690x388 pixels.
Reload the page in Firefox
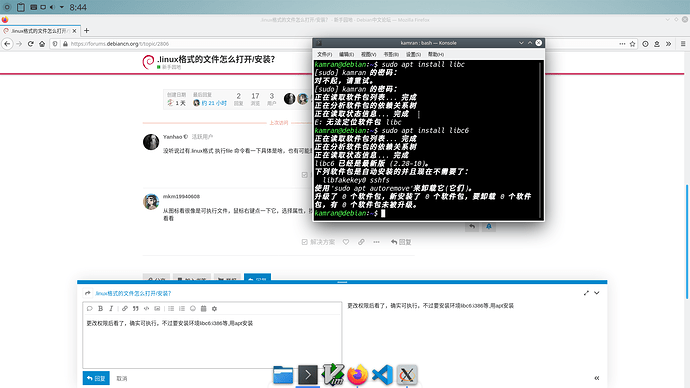click(x=30, y=44)
